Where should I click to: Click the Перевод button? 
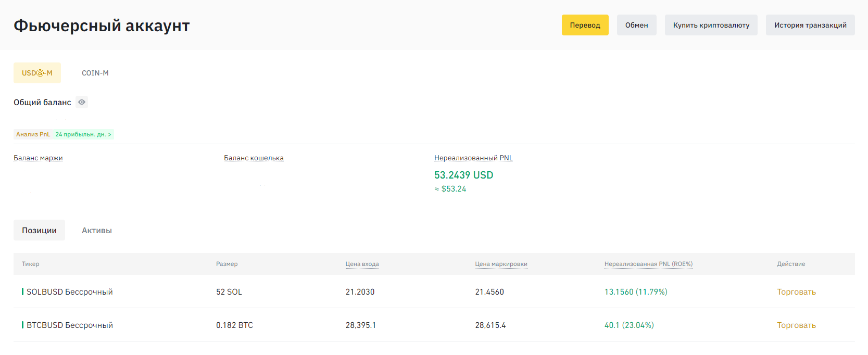(x=585, y=25)
